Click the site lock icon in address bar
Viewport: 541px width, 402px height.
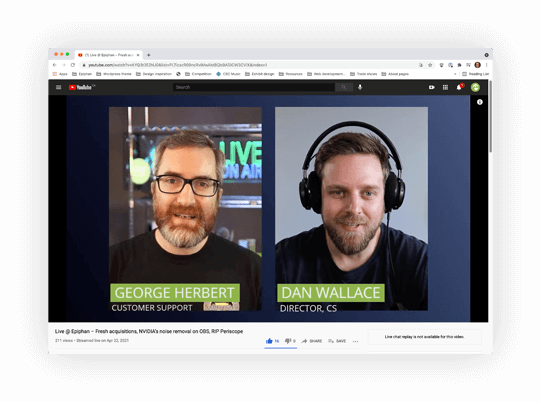(83, 65)
